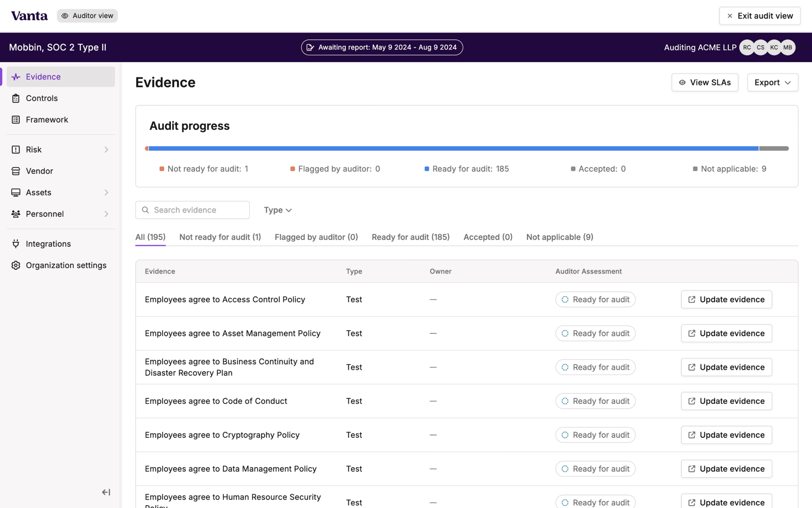812x508 pixels.
Task: Collapse the sidebar with arrow icon
Action: click(106, 492)
